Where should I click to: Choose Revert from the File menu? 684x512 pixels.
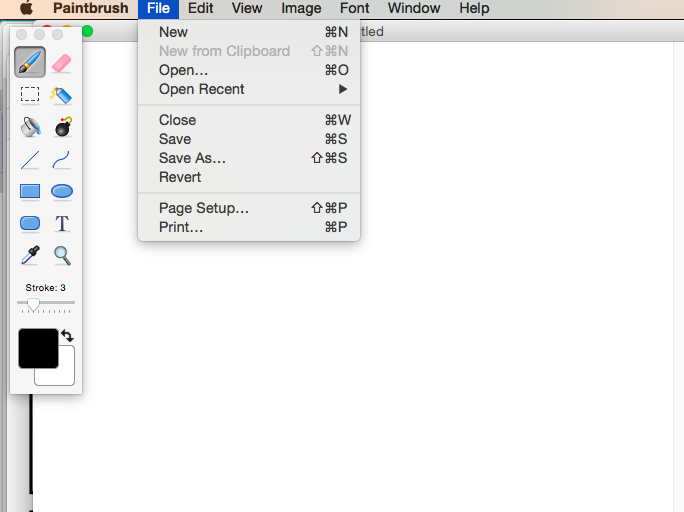click(249, 177)
